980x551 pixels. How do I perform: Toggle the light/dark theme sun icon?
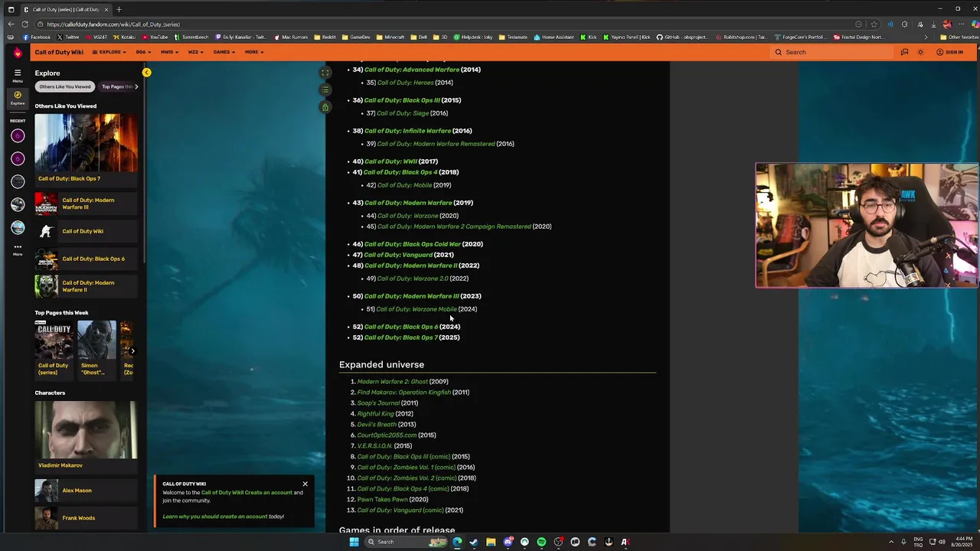(x=920, y=52)
